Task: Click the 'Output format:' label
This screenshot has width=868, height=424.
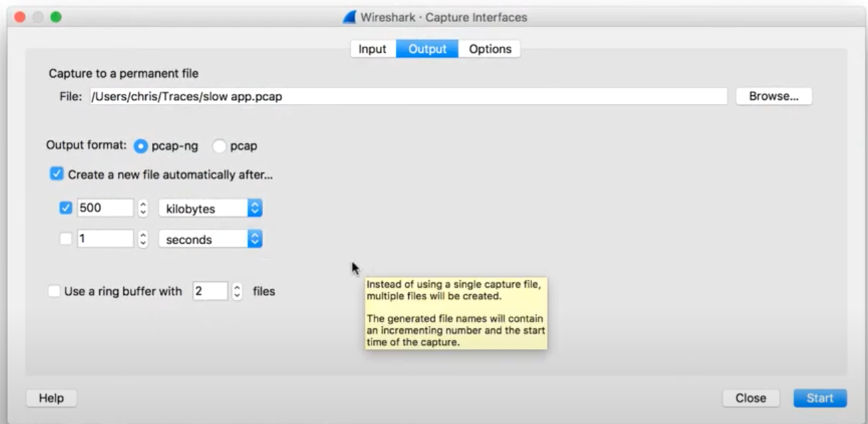Action: point(86,145)
